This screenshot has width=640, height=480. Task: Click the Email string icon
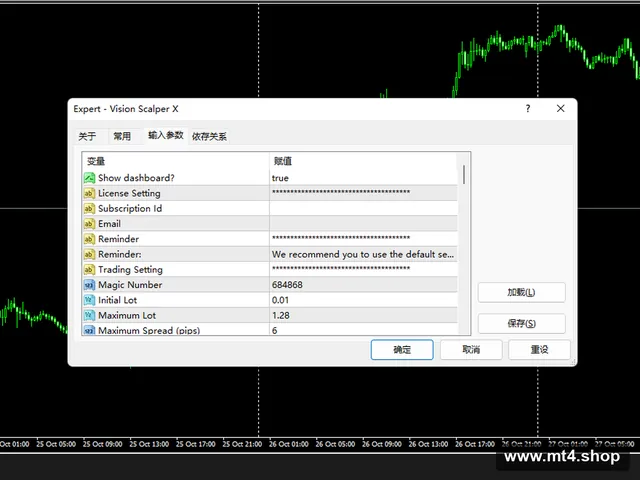pyautogui.click(x=89, y=224)
